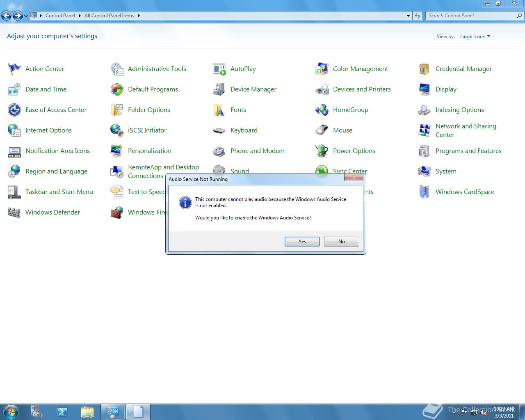Open the Sound link label
The width and height of the screenshot is (525, 420).
coord(240,171)
